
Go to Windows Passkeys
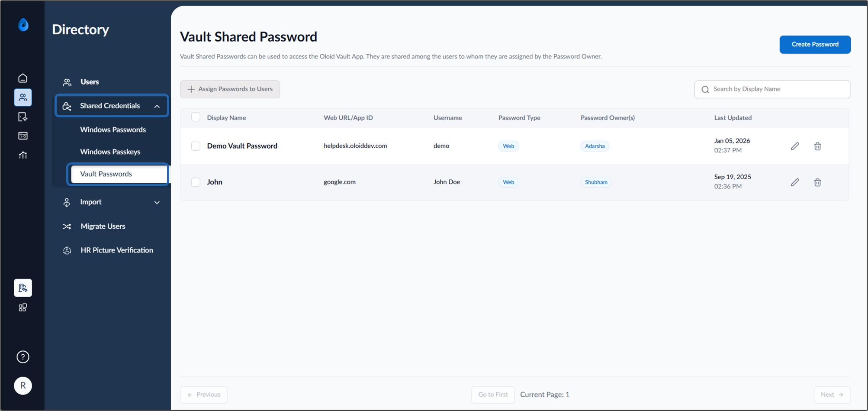(110, 152)
